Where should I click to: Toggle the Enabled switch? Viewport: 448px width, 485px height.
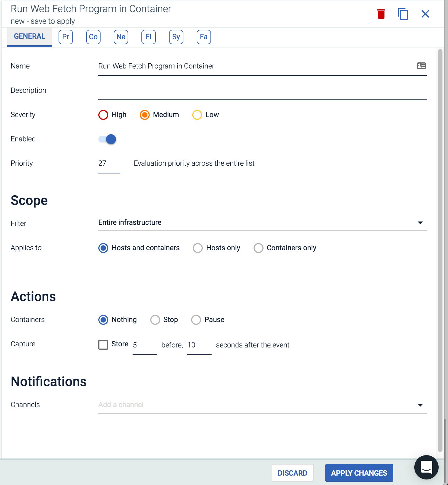(x=107, y=139)
